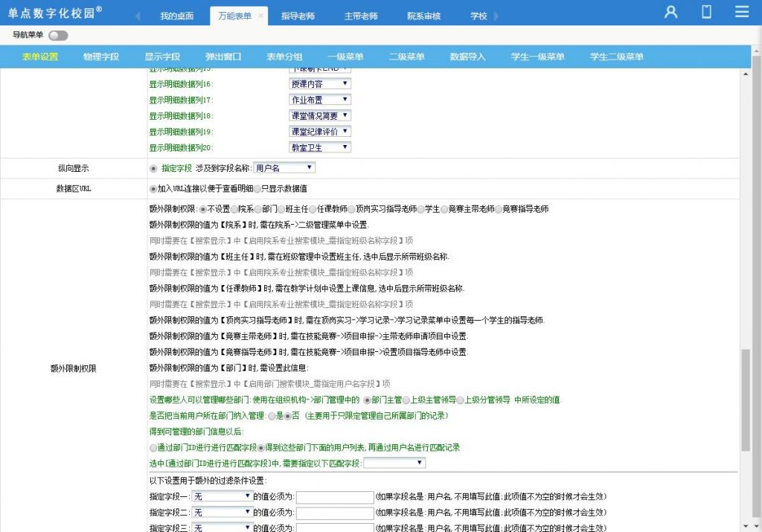762x532 pixels.
Task: Select 院系 permission radio
Action: pyautogui.click(x=234, y=209)
